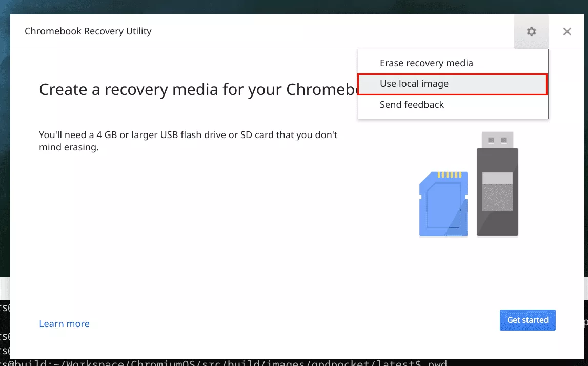The height and width of the screenshot is (366, 588).
Task: Click the USB drive's metal connector tip
Action: [x=497, y=140]
